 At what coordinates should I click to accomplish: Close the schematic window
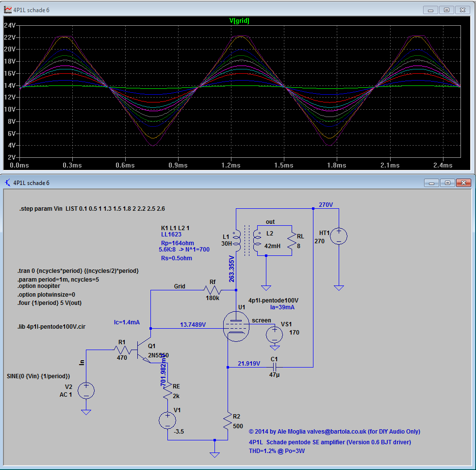463,183
